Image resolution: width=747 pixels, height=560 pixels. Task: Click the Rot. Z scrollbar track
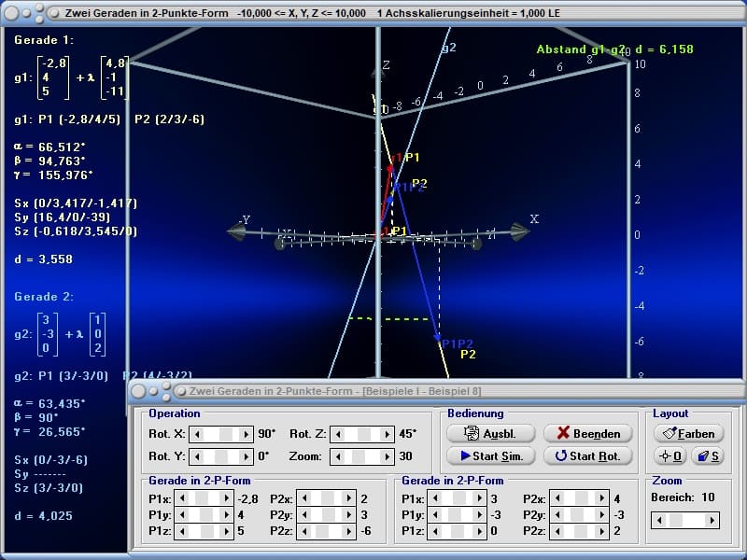pyautogui.click(x=362, y=434)
